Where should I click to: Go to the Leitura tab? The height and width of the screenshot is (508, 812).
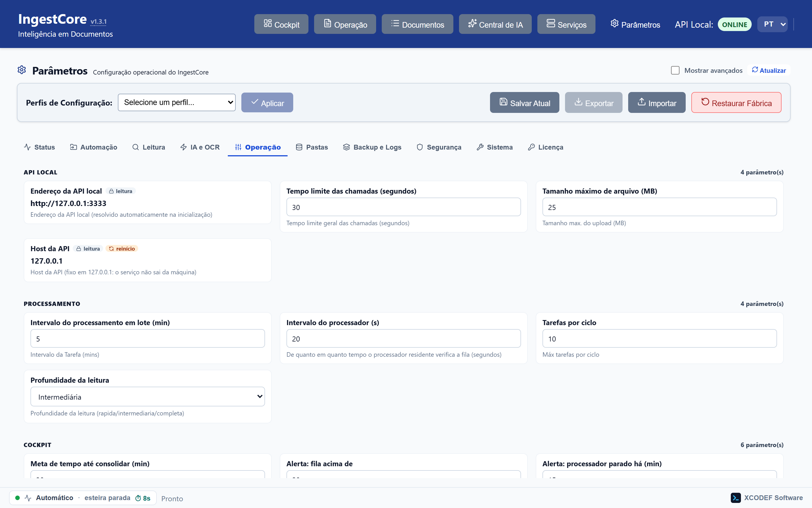coord(149,147)
